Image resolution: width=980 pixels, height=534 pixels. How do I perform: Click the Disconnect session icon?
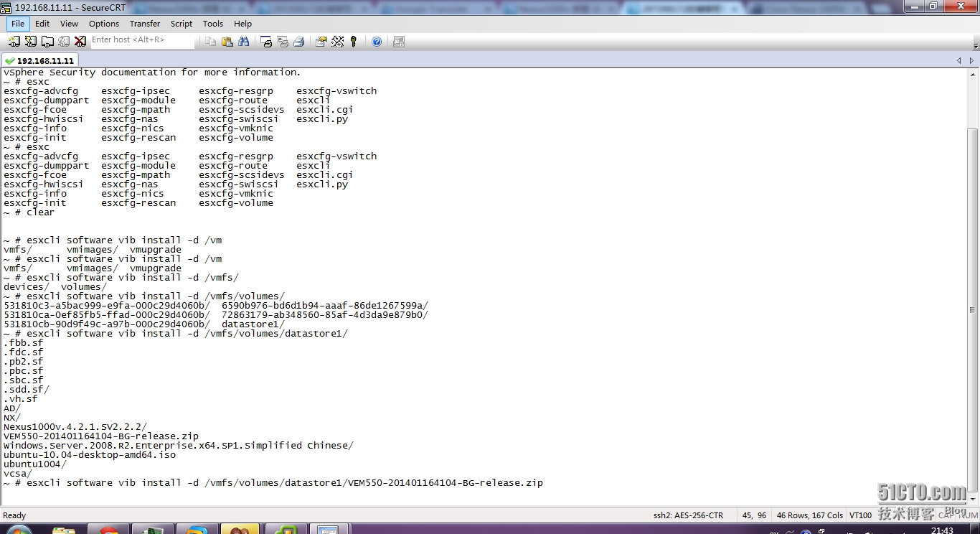pos(80,42)
